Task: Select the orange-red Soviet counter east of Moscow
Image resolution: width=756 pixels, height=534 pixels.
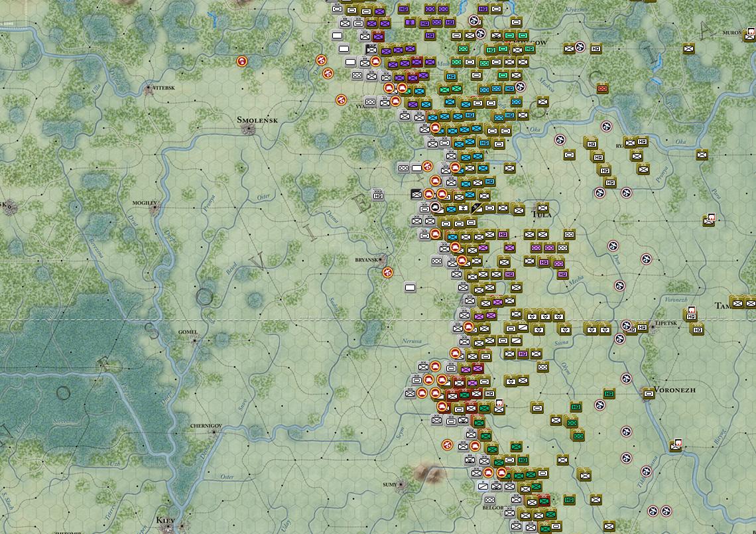Action: 602,89
